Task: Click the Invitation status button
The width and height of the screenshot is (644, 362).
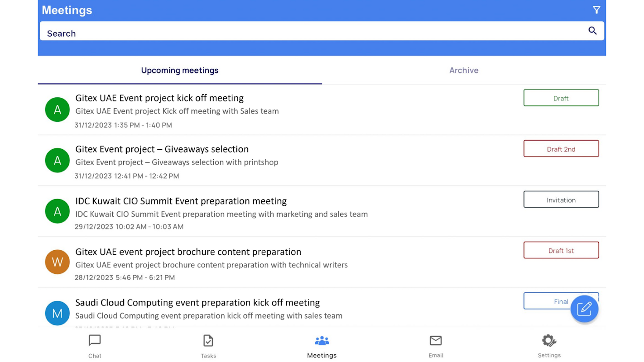Action: pyautogui.click(x=561, y=200)
